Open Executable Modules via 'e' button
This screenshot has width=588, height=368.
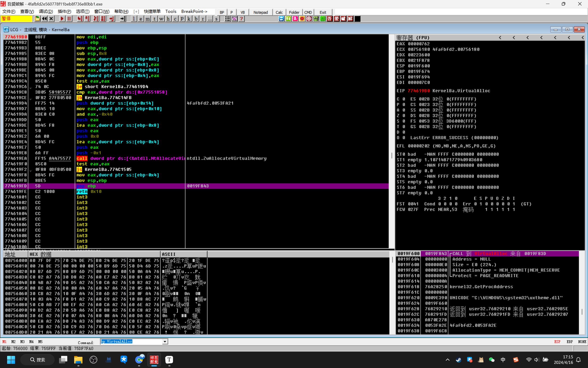141,19
